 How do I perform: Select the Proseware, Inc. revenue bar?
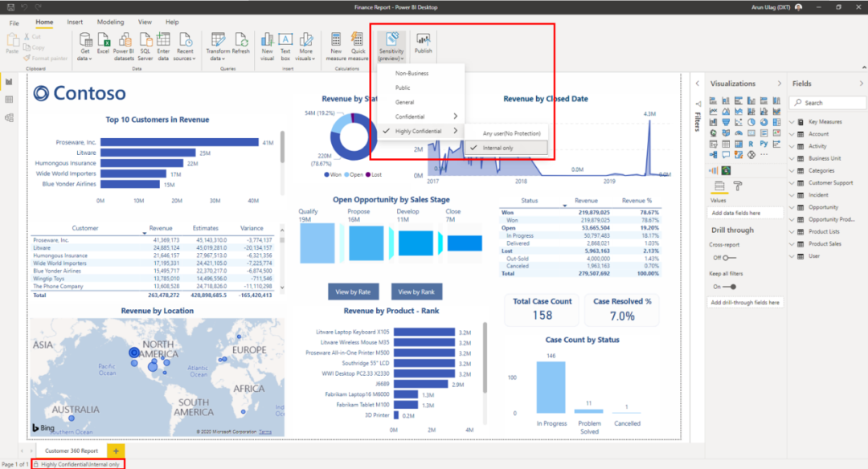pyautogui.click(x=179, y=142)
